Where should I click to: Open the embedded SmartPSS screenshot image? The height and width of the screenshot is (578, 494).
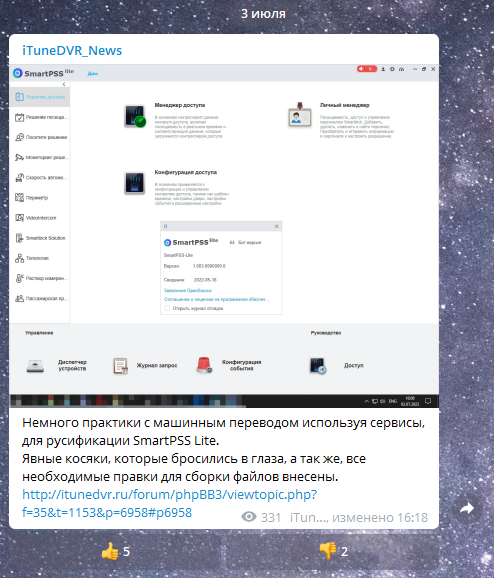pos(224,236)
